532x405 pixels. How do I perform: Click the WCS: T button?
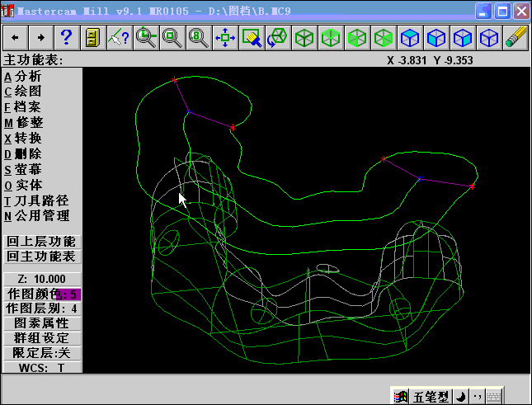[42, 367]
